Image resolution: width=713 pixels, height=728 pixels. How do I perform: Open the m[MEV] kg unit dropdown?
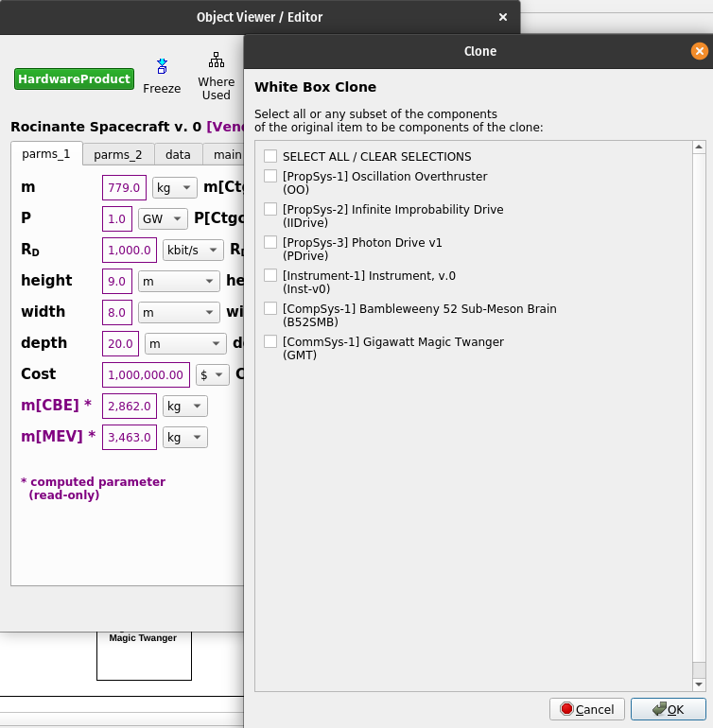pyautogui.click(x=184, y=437)
